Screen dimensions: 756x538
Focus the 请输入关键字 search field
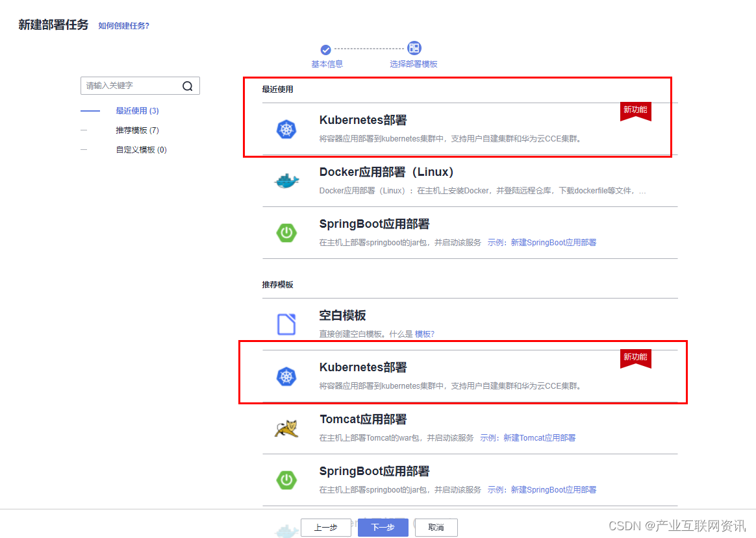tap(140, 86)
